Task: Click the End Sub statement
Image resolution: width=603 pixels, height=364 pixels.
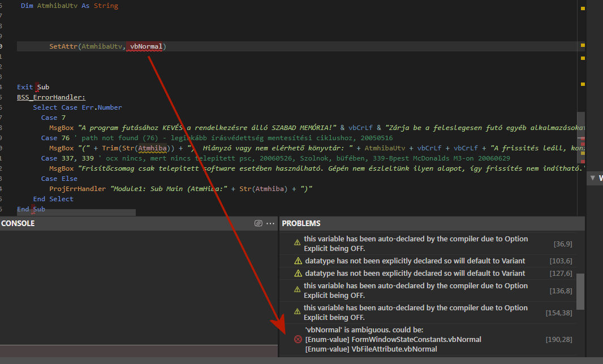Action: click(31, 209)
